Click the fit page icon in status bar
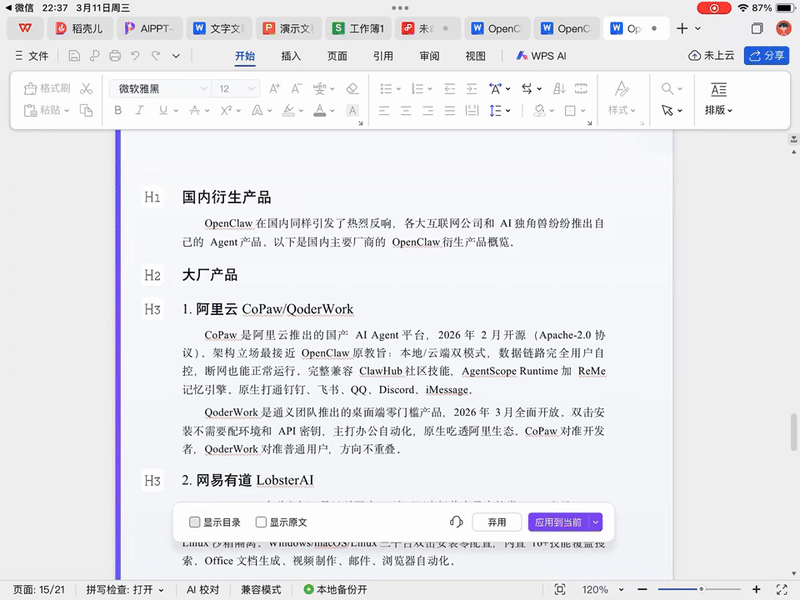 [560, 589]
